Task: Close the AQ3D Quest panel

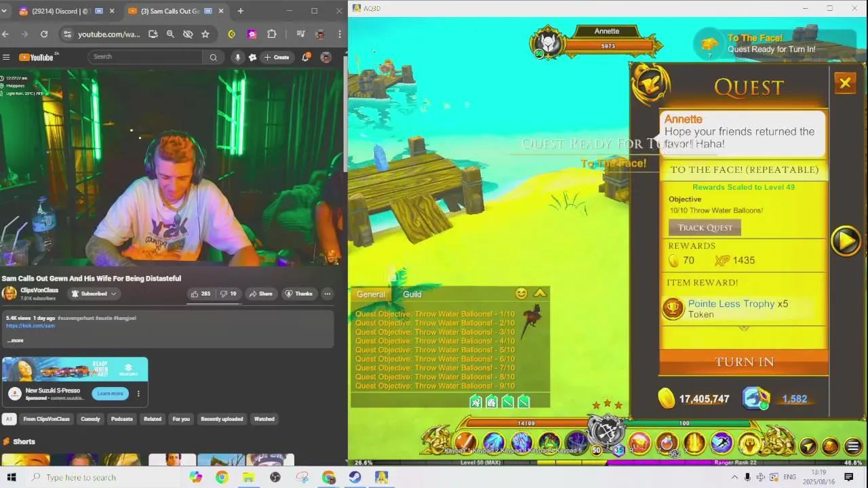Action: pyautogui.click(x=845, y=83)
